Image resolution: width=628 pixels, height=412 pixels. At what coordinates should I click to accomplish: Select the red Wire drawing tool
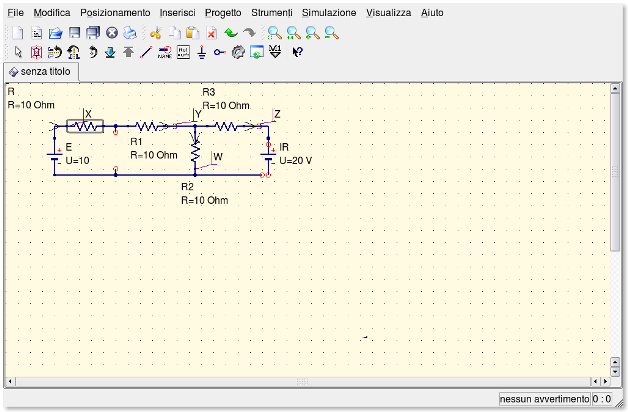[x=146, y=52]
